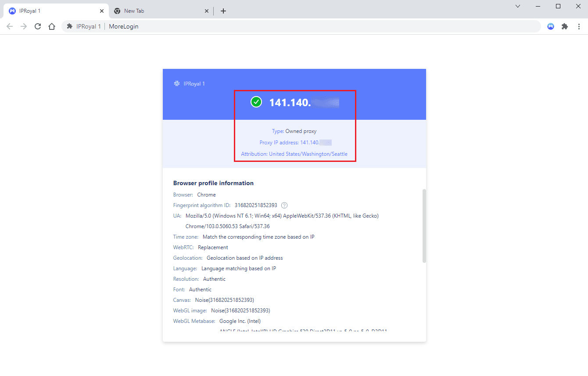The image size is (588, 376).
Task: Minimize the browser window
Action: (538, 6)
